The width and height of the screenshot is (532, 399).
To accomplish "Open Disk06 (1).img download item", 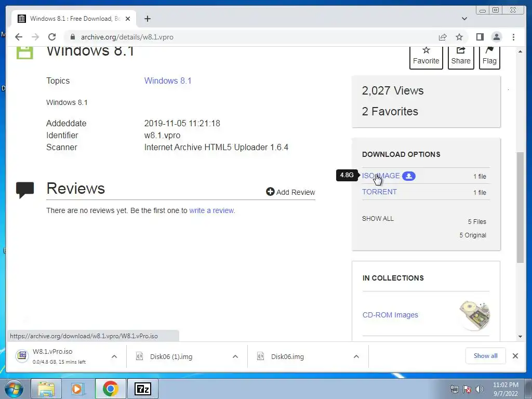I will pyautogui.click(x=171, y=356).
